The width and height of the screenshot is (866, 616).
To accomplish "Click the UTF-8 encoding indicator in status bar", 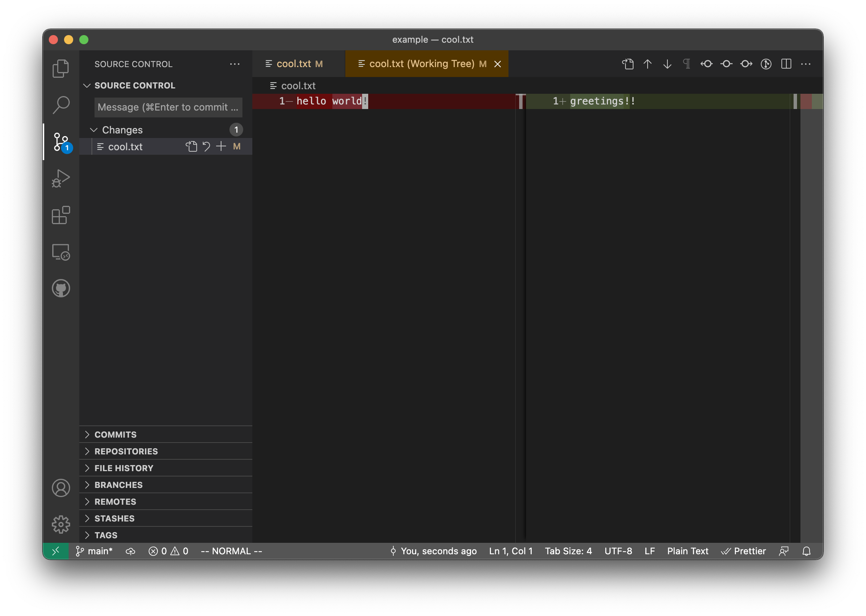I will coord(619,551).
